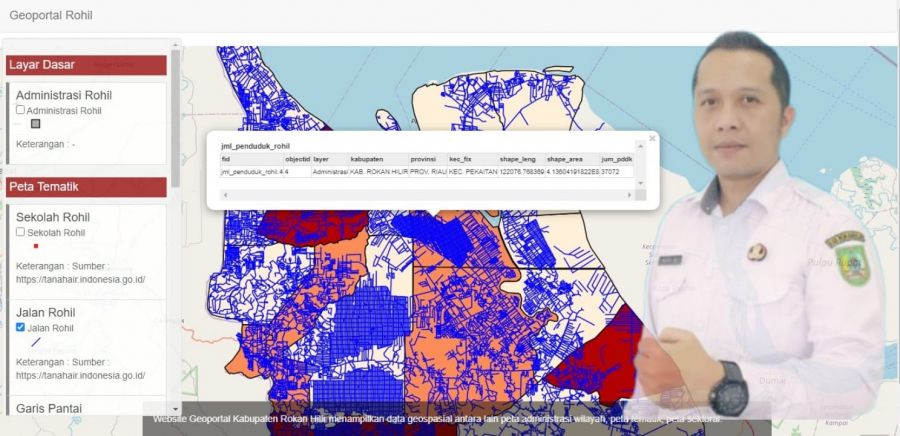Click the layer panel vertical scrollbar

coord(175,118)
